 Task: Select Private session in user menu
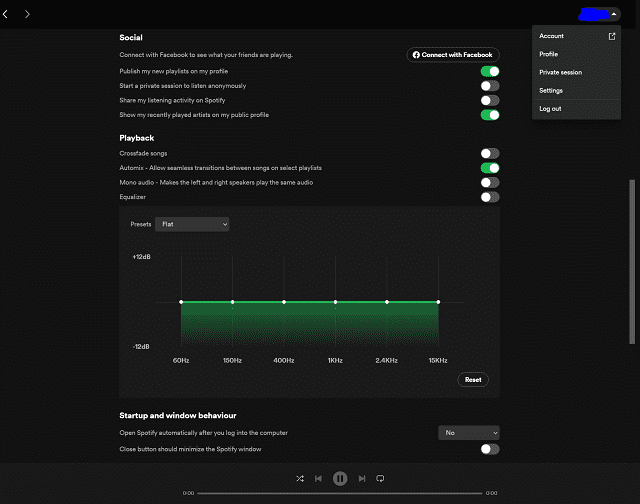[x=576, y=72]
